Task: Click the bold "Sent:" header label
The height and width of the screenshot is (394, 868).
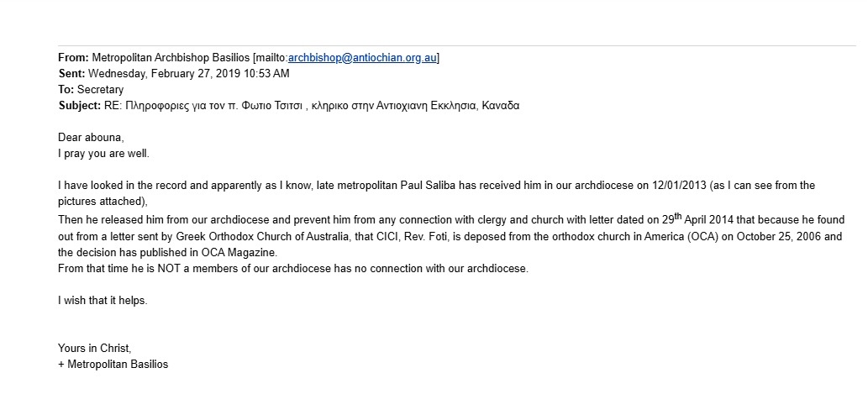Action: [x=72, y=74]
